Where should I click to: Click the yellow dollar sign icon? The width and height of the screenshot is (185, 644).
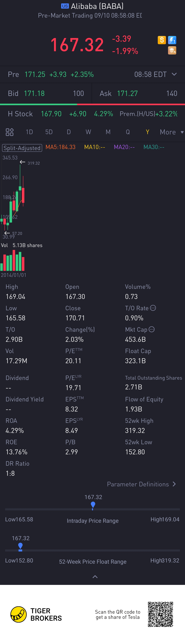point(162,40)
